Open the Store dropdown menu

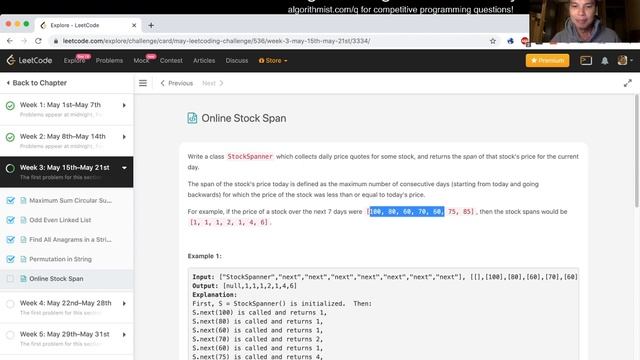[273, 60]
